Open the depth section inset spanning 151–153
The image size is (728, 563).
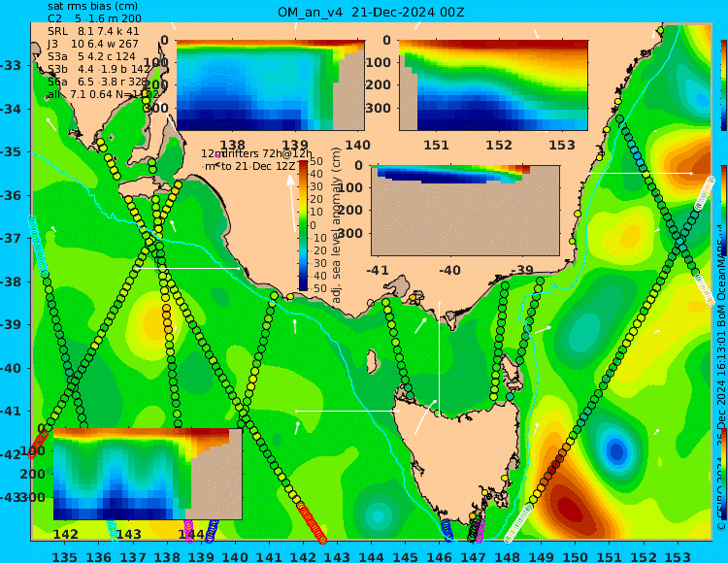493,85
